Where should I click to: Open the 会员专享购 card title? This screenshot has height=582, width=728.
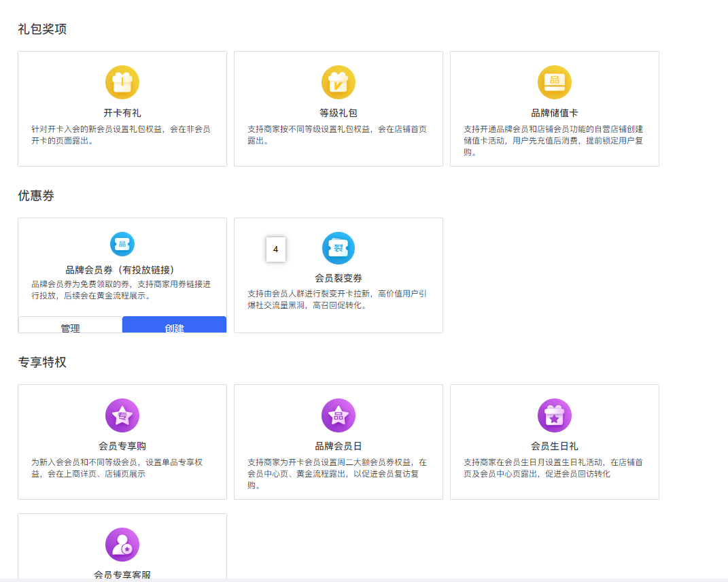(122, 446)
